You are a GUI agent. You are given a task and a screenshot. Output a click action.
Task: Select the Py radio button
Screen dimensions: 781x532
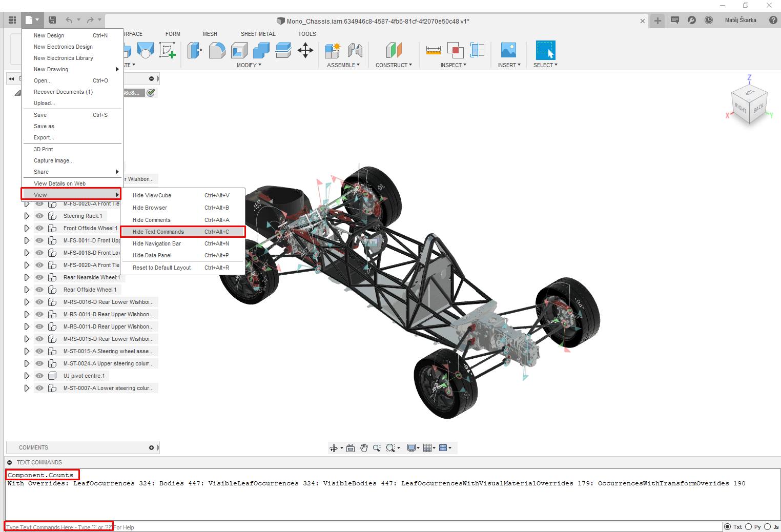(x=749, y=527)
